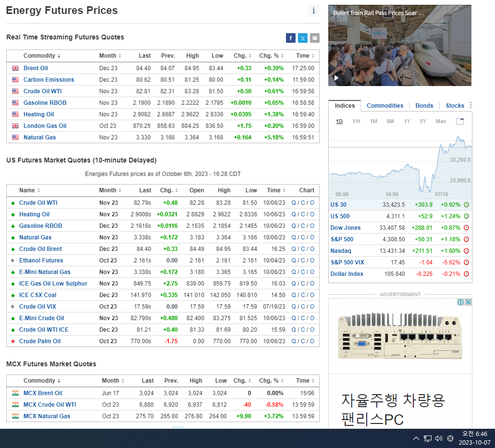Show hidden tray icons chevron

tap(416, 438)
